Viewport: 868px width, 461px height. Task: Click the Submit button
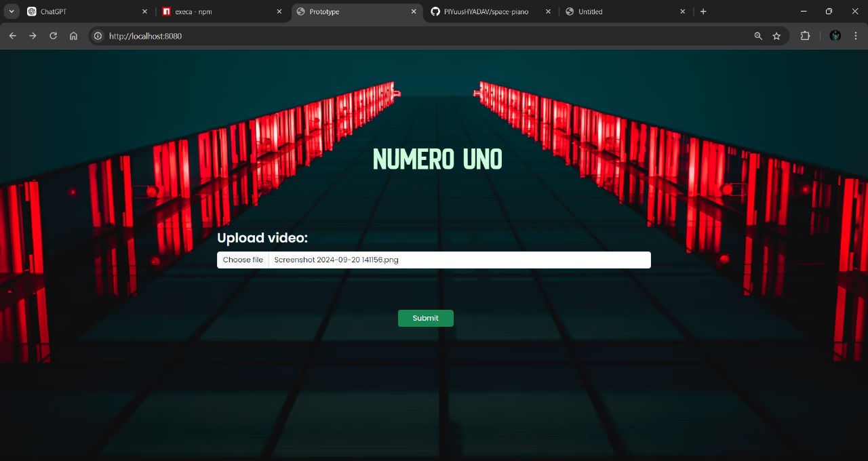(x=425, y=318)
